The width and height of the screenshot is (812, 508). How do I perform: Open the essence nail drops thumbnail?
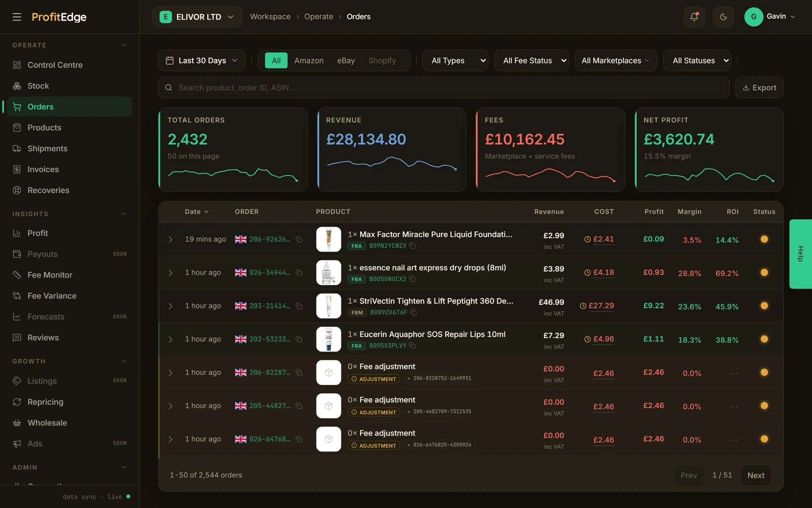pyautogui.click(x=329, y=273)
